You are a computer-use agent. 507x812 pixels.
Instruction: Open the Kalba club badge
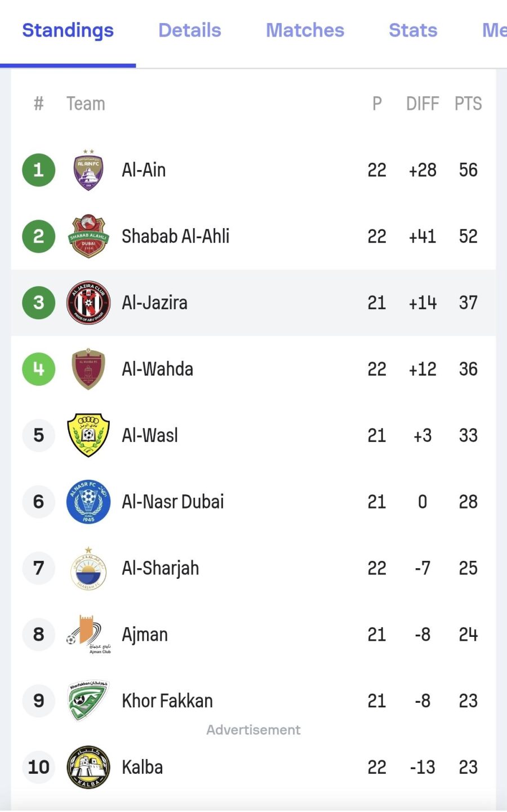tap(88, 767)
